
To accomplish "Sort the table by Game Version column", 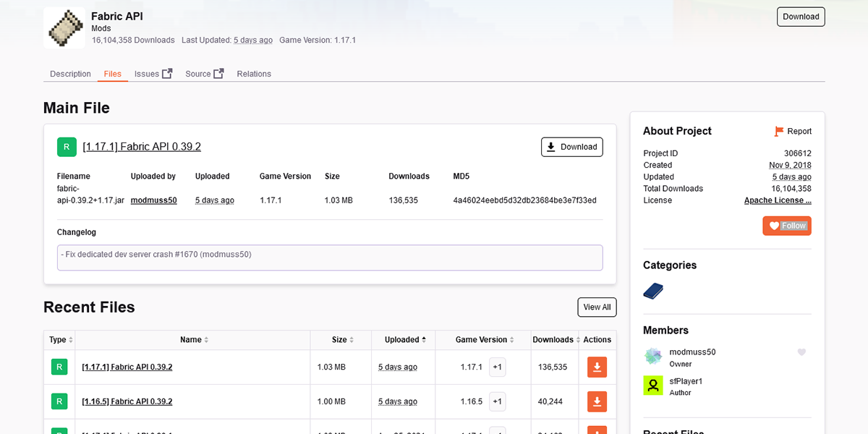I will click(483, 340).
